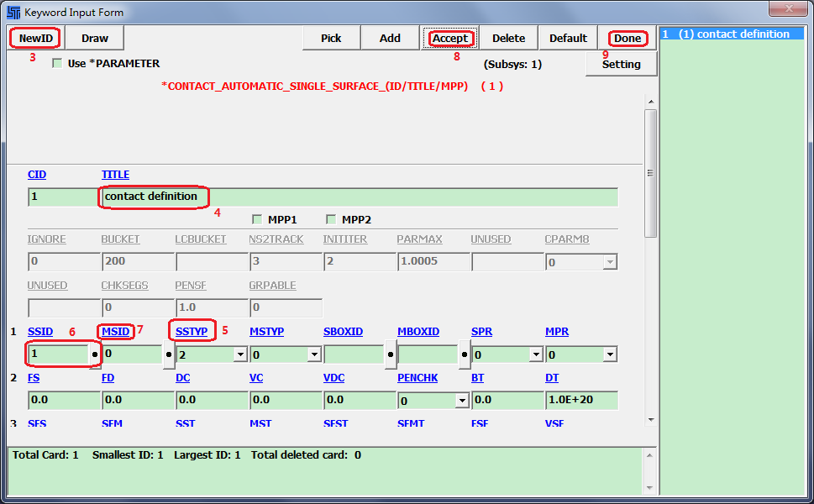Open the MPR dropdown
This screenshot has height=504, width=814.
611,355
